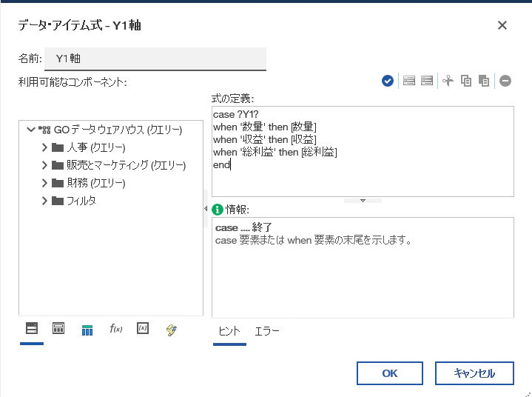Screen dimensions: 532x397
Task: Select the 人事 (クエリー) tree label
Action: [96, 147]
